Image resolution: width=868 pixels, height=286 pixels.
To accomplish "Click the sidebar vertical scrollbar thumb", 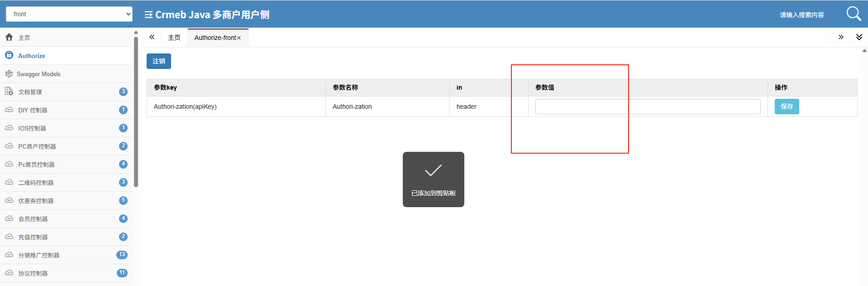I will click(136, 111).
